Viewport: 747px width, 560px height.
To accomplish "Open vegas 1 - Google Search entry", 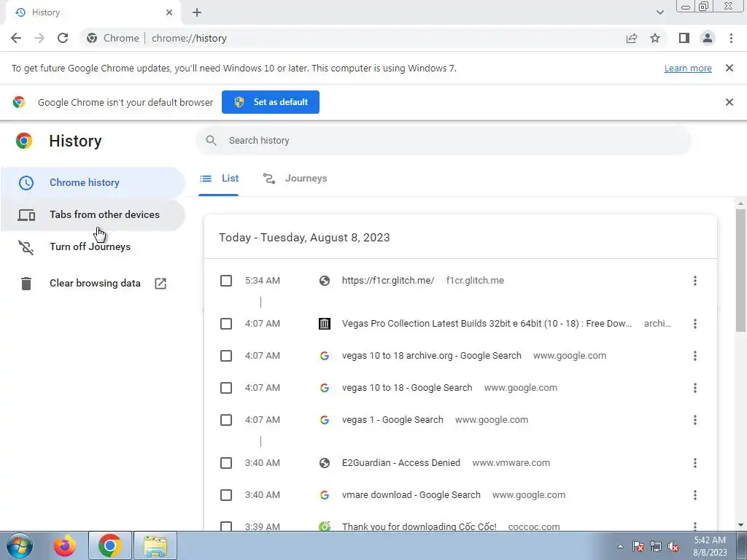I will click(x=392, y=420).
